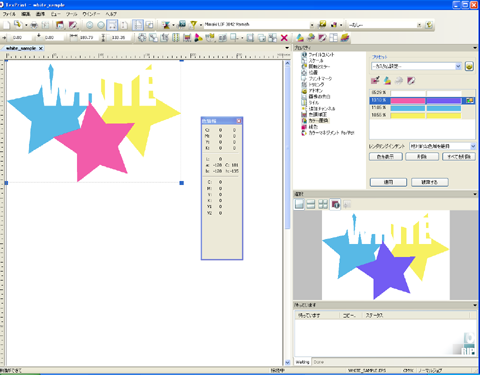Viewport: 480px width, 375px height.
Task: Open the ツール menu
Action: (71, 14)
